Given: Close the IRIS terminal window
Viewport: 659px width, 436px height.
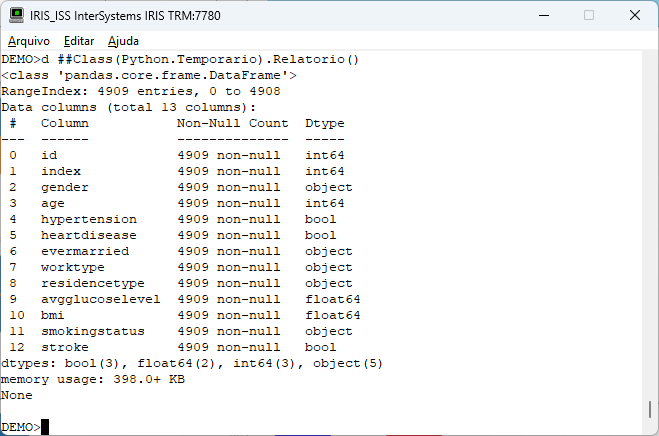Looking at the screenshot, I should click(635, 15).
